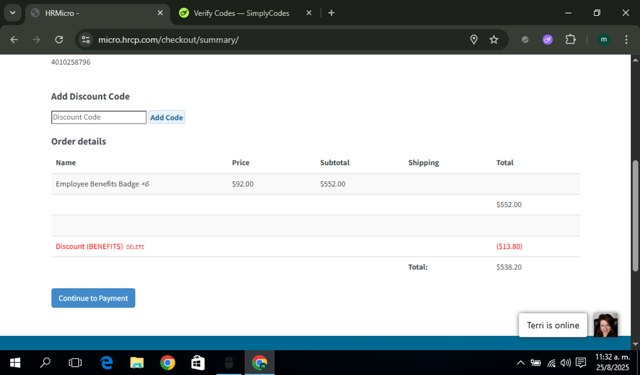
Task: Click the page vertical scrollbar thumb
Action: tap(635, 215)
